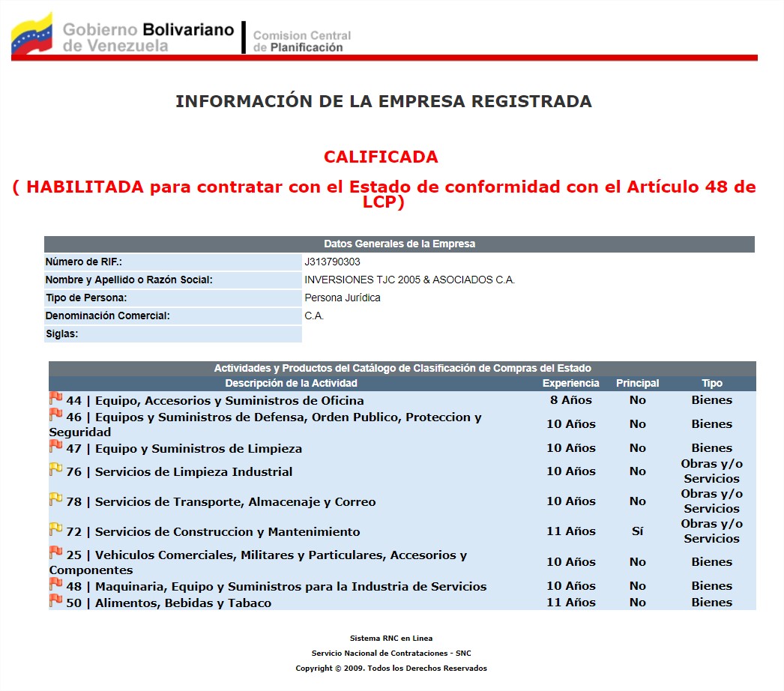Select Servicios de Limpieza Industrial activity
The height and width of the screenshot is (691, 784).
tap(179, 471)
